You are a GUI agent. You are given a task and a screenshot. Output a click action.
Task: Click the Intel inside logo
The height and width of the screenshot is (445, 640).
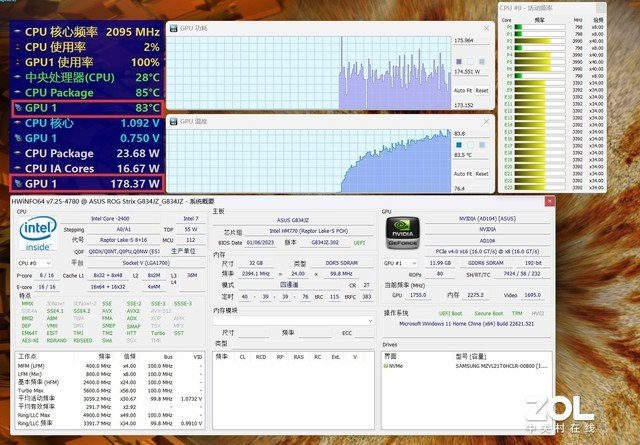click(38, 234)
